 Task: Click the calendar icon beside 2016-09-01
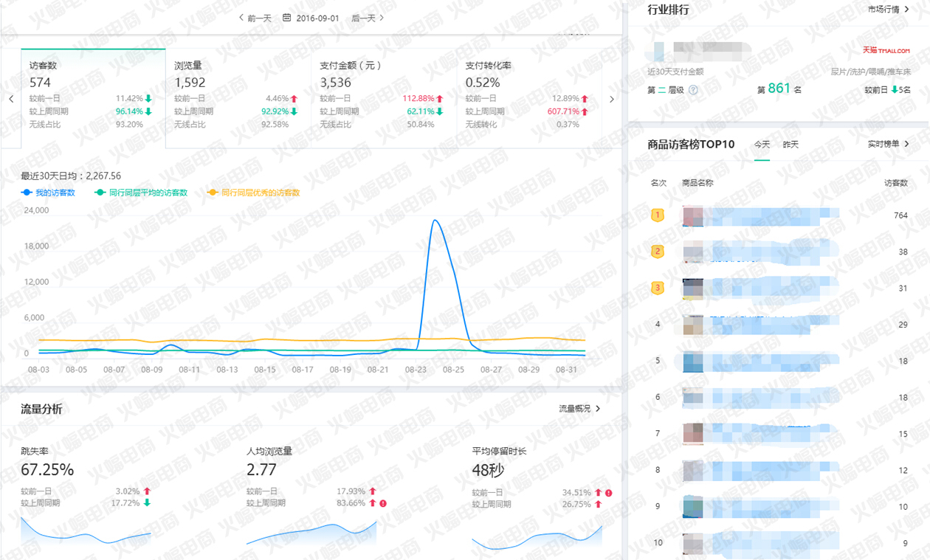[286, 18]
